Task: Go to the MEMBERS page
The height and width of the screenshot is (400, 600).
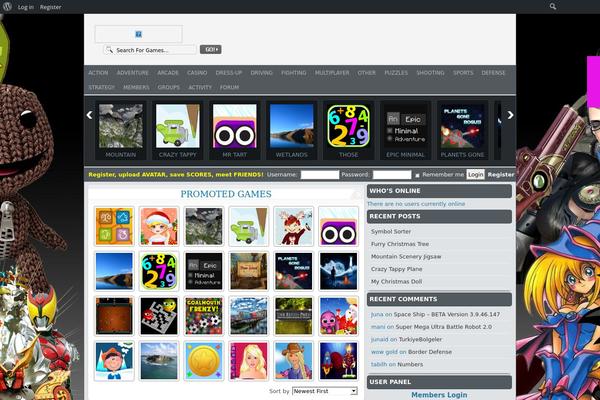Action: (136, 87)
